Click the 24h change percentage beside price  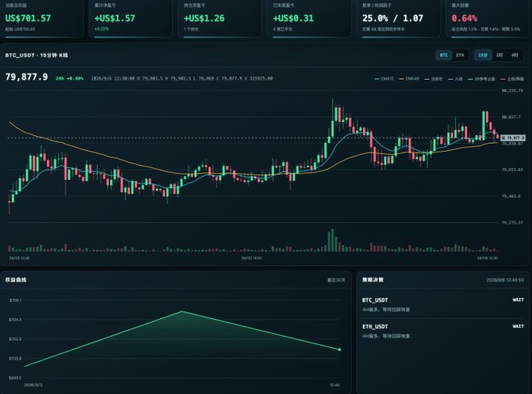pyautogui.click(x=70, y=78)
